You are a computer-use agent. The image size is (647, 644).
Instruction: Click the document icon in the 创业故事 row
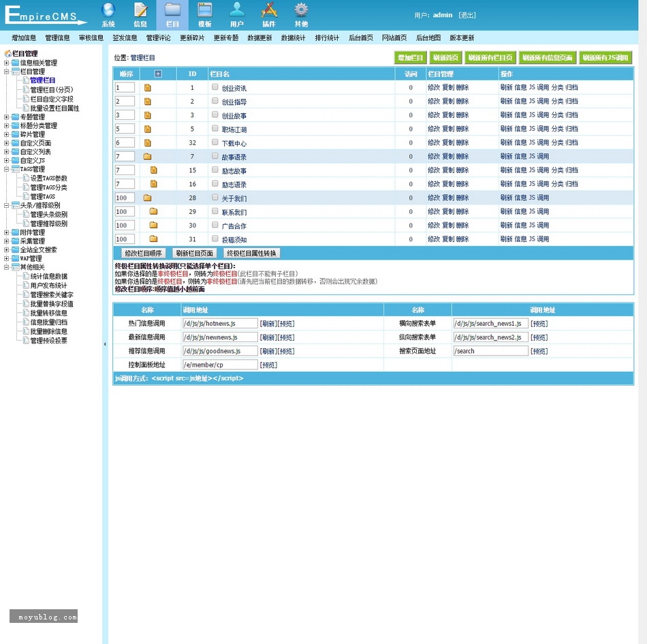coord(148,115)
